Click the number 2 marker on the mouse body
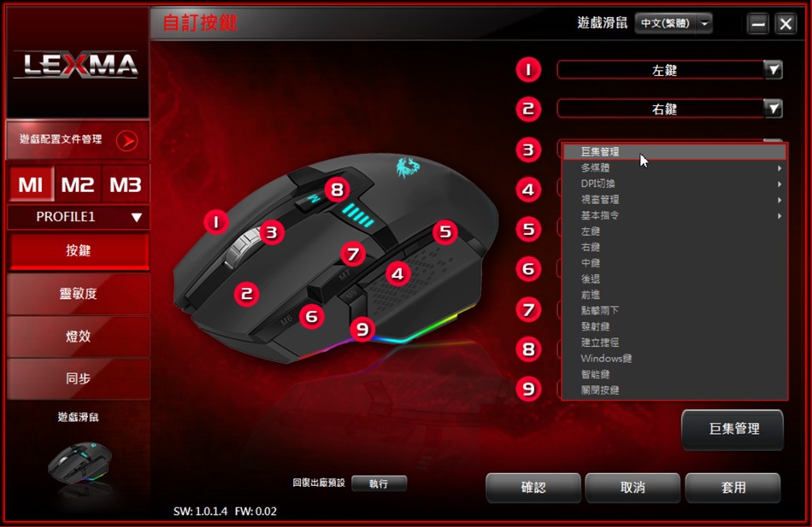The image size is (812, 527). [246, 294]
